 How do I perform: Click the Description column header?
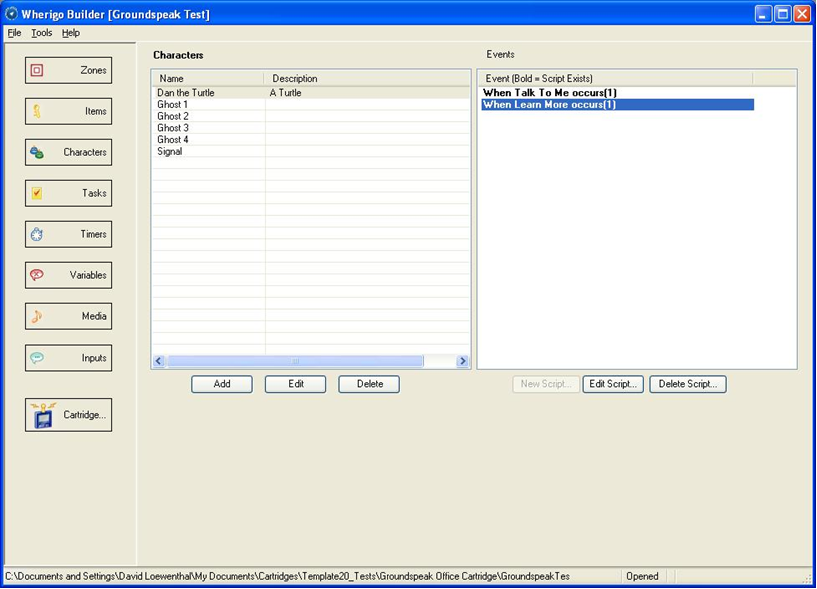tap(367, 79)
